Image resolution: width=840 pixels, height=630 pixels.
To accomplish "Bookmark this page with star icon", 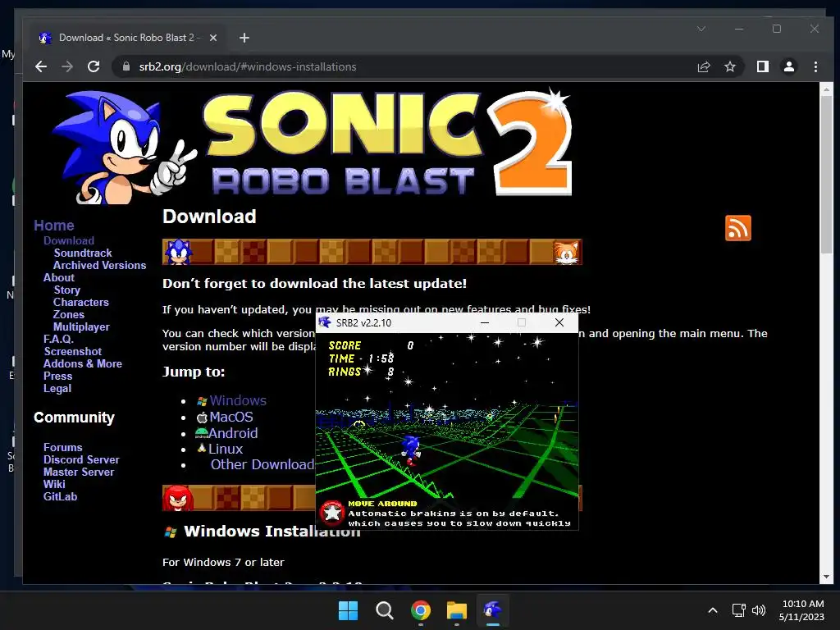I will pos(729,66).
